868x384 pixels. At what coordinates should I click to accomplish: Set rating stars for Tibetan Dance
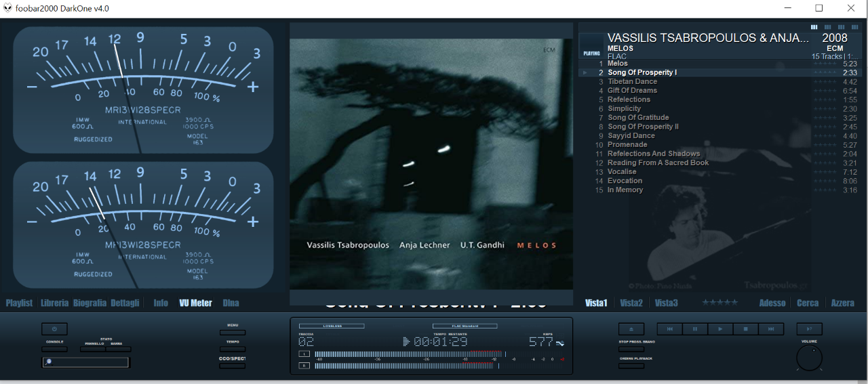[826, 81]
